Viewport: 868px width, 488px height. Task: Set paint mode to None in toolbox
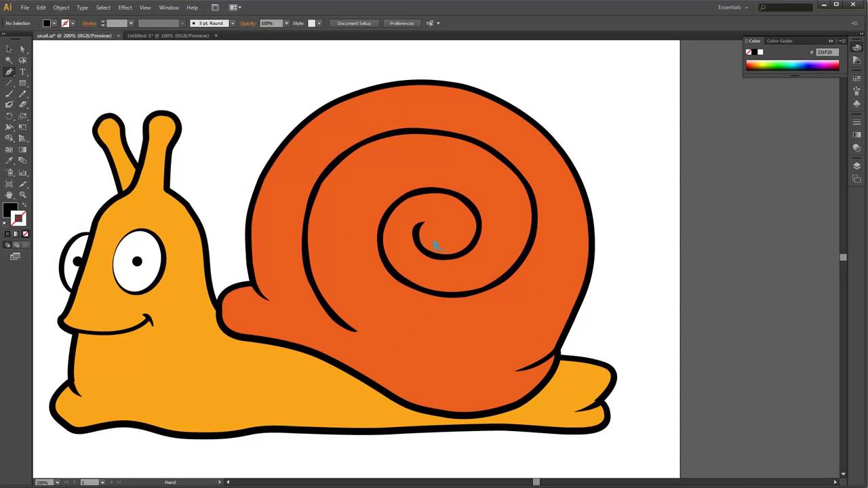coord(25,234)
